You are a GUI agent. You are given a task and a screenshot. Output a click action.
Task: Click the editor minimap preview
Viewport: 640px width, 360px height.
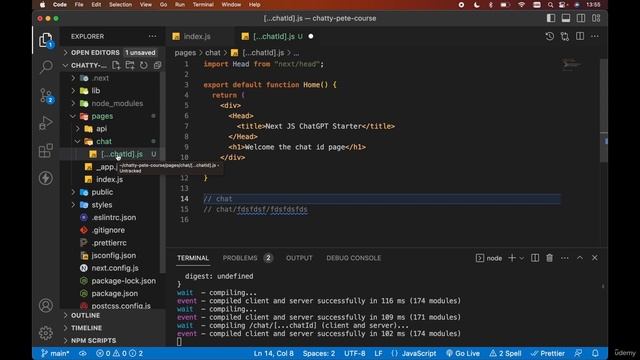pyautogui.click(x=571, y=64)
